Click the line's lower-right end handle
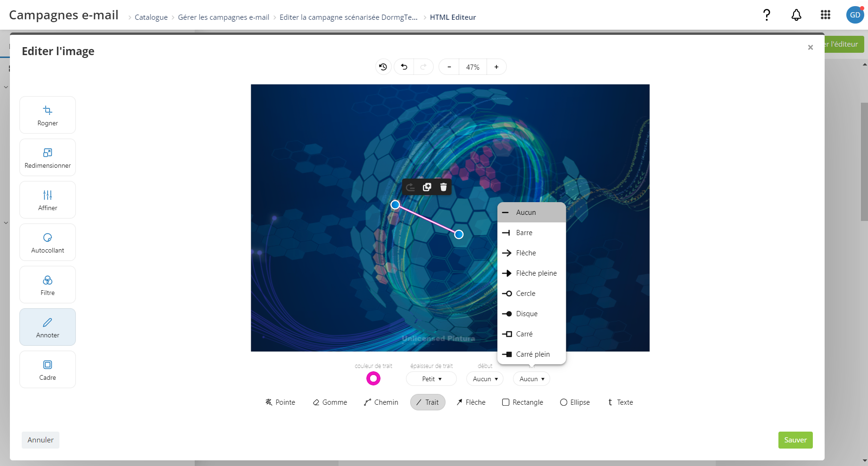Image resolution: width=868 pixels, height=466 pixels. click(x=459, y=234)
